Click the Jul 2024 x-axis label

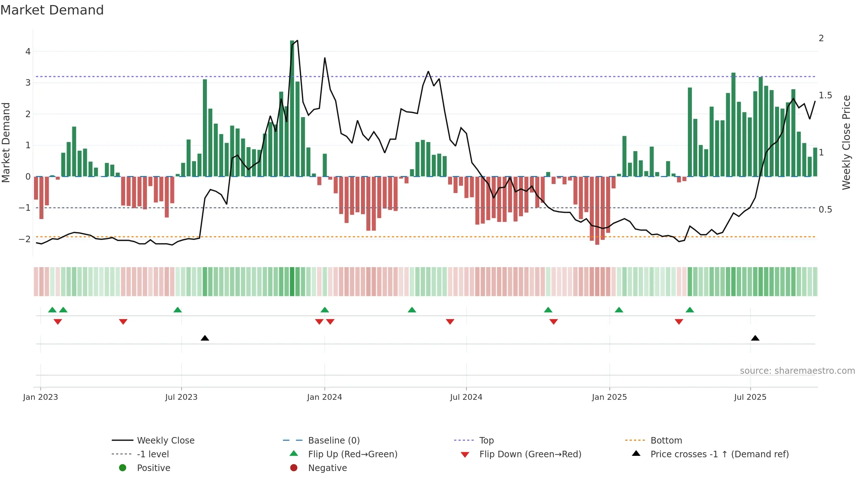466,397
